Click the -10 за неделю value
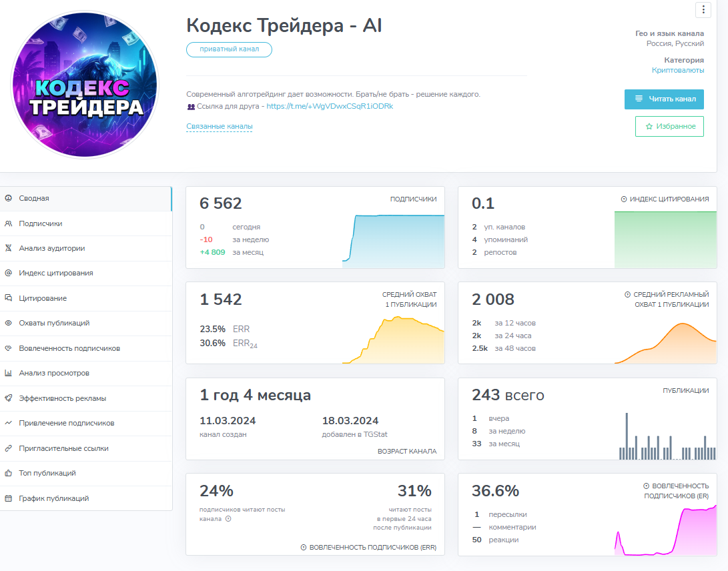The height and width of the screenshot is (571, 728). click(x=206, y=239)
